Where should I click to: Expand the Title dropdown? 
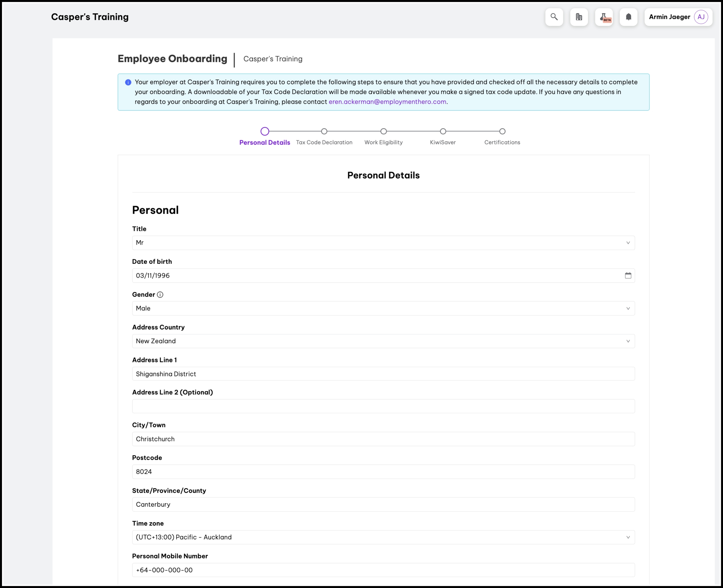pos(383,242)
